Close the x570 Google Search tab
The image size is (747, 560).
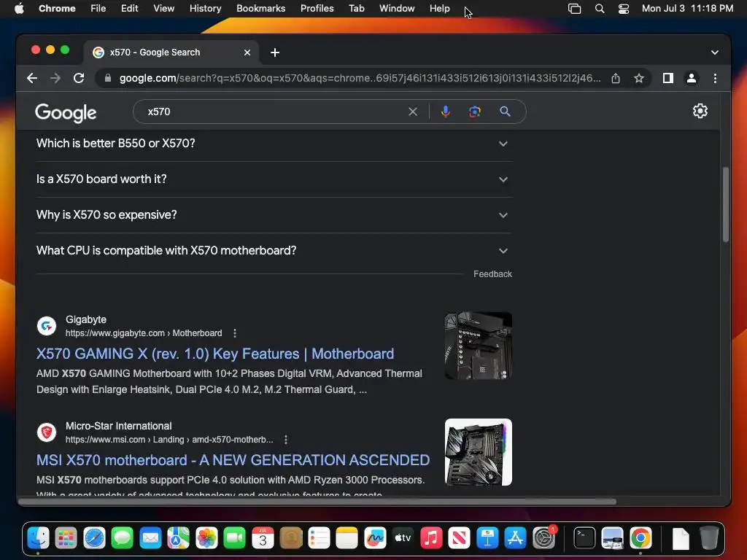pos(247,52)
